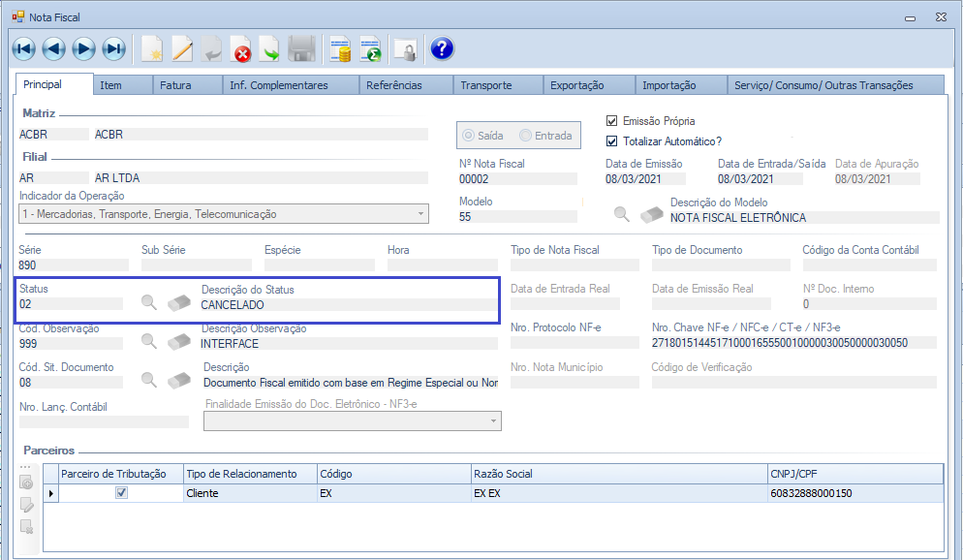963x560 pixels.
Task: Open the Finalidade Emissão do Doc. Eletrônico dropdown
Action: tap(493, 420)
